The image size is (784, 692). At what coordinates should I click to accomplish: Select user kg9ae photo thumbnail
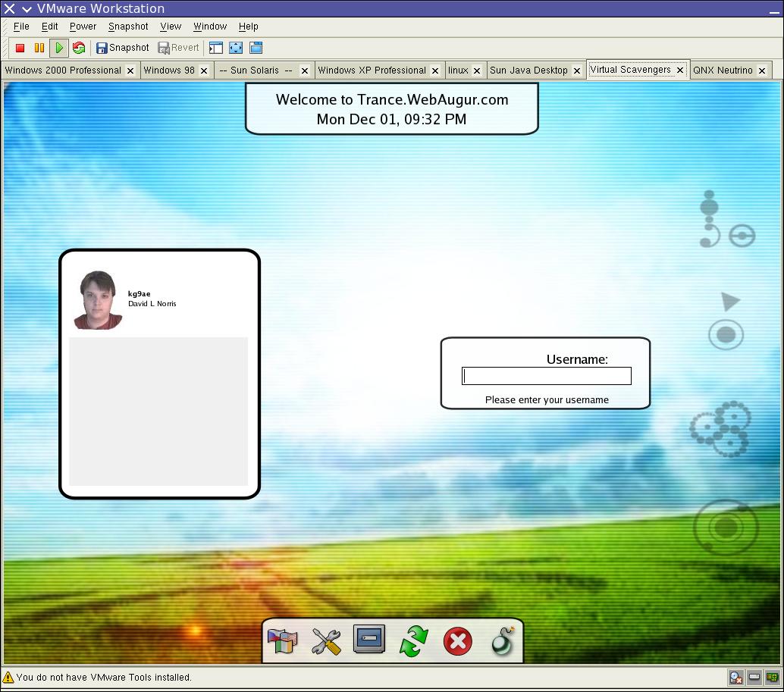pos(98,300)
